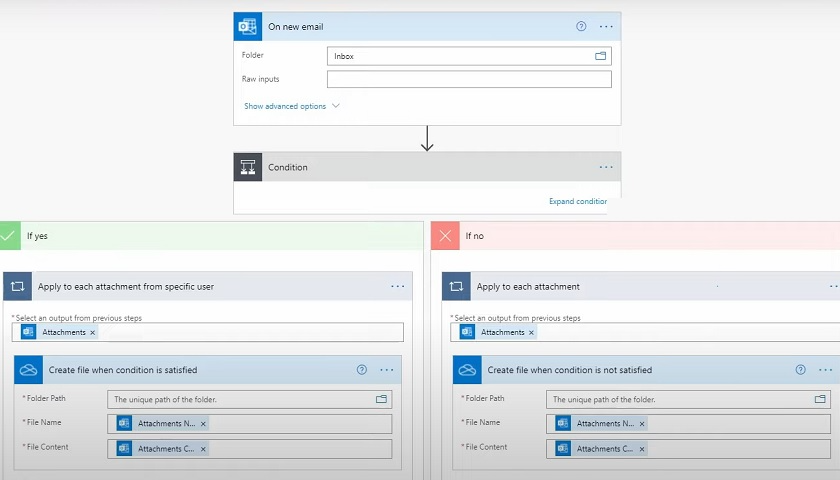This screenshot has width=840, height=480.
Task: Open the menu of Create file when condition is satisfied
Action: click(387, 370)
